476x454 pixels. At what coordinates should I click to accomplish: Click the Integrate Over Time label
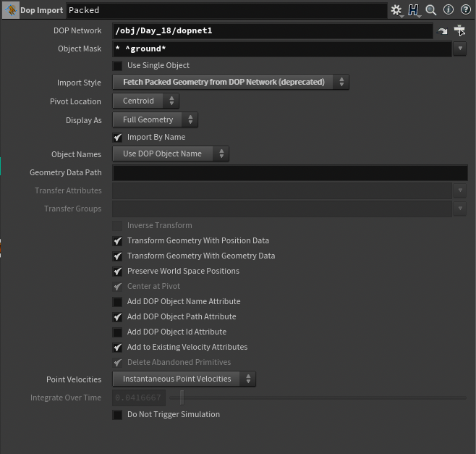[66, 398]
